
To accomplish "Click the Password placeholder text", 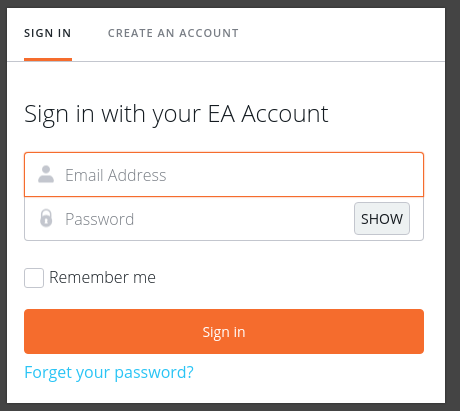I will [99, 219].
